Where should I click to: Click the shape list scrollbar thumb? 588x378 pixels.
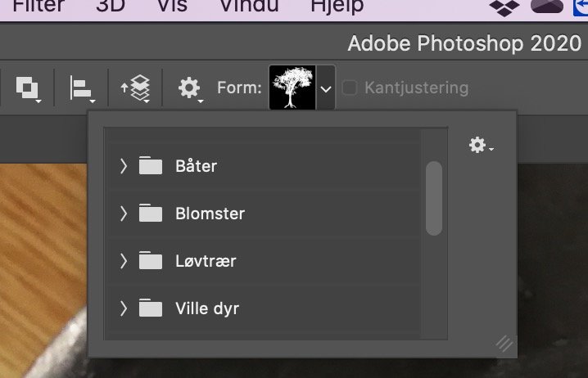[x=434, y=198]
